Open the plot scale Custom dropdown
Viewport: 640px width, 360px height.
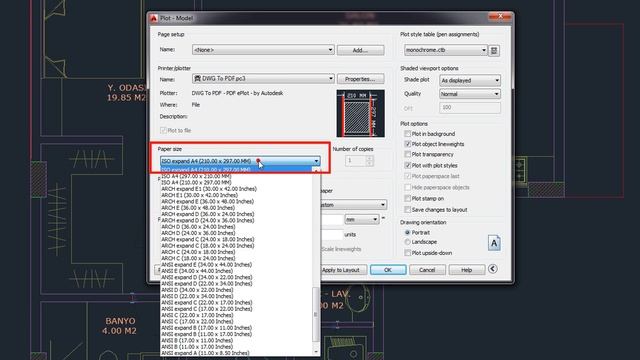pos(353,205)
